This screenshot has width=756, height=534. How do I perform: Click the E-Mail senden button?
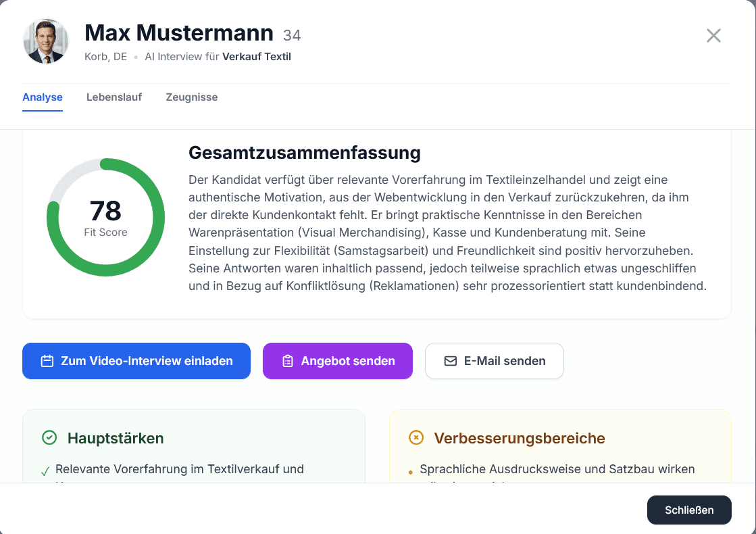tap(494, 361)
